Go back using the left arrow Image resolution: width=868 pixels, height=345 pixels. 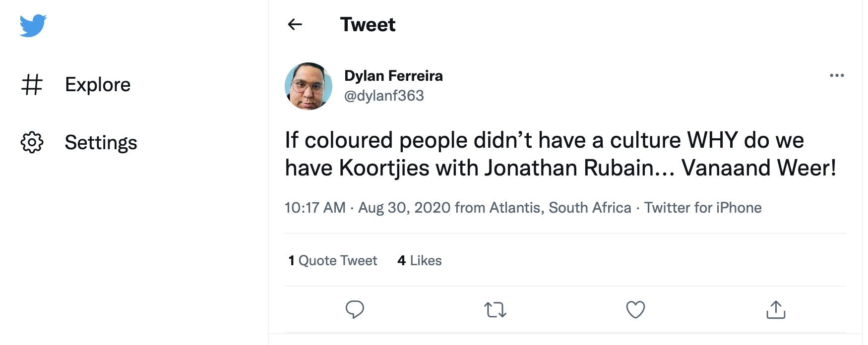(x=295, y=24)
